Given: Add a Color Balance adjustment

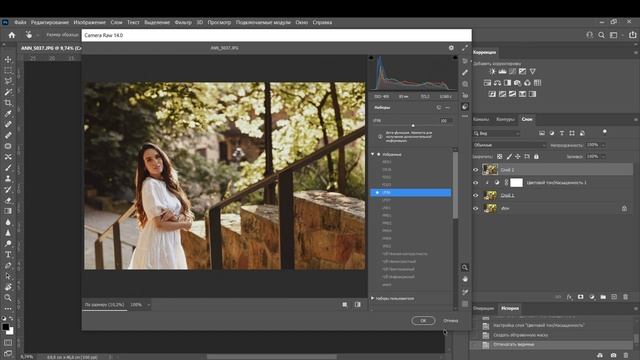Looking at the screenshot, I should pyautogui.click(x=497, y=83).
